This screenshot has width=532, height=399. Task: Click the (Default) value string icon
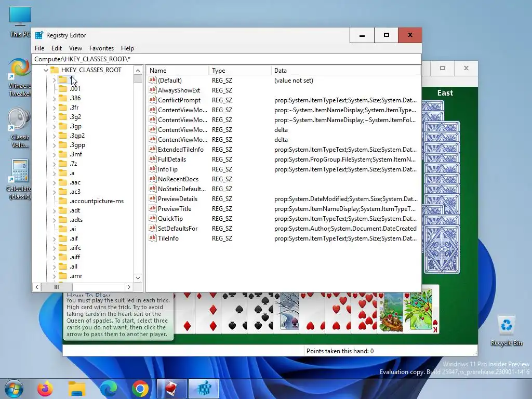coord(153,81)
